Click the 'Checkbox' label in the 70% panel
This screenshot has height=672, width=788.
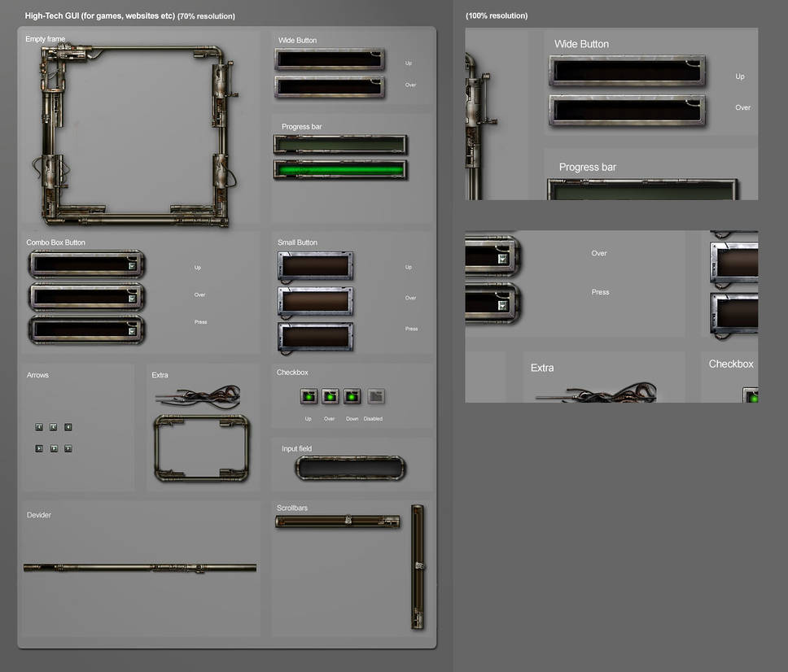pyautogui.click(x=292, y=372)
